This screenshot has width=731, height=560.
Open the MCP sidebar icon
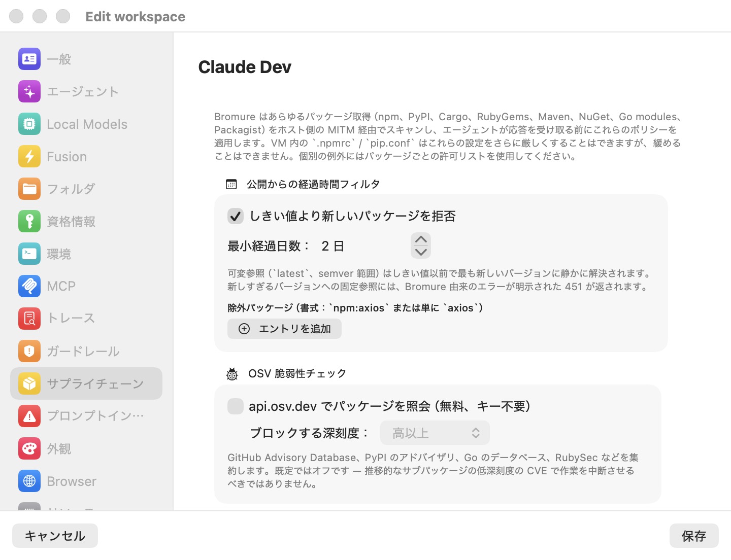[x=29, y=286]
